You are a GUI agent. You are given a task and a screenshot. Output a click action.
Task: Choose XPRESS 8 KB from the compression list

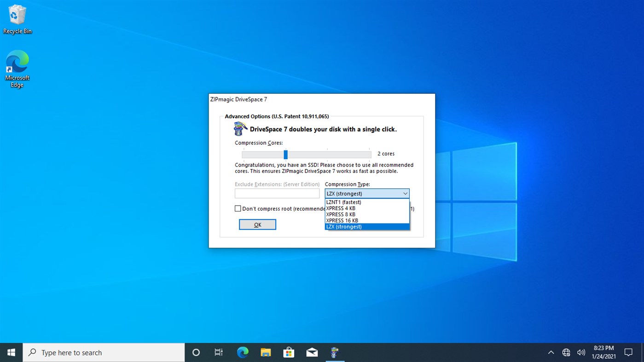(x=341, y=214)
